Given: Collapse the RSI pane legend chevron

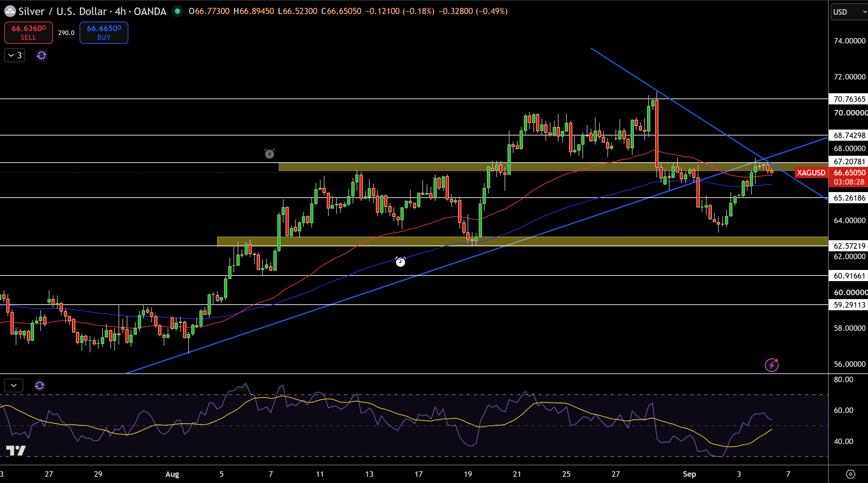Looking at the screenshot, I should [x=14, y=385].
